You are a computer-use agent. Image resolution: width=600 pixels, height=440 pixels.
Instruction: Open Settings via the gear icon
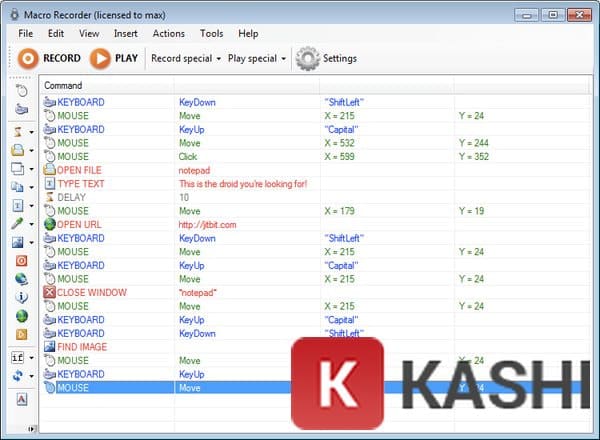[x=308, y=59]
